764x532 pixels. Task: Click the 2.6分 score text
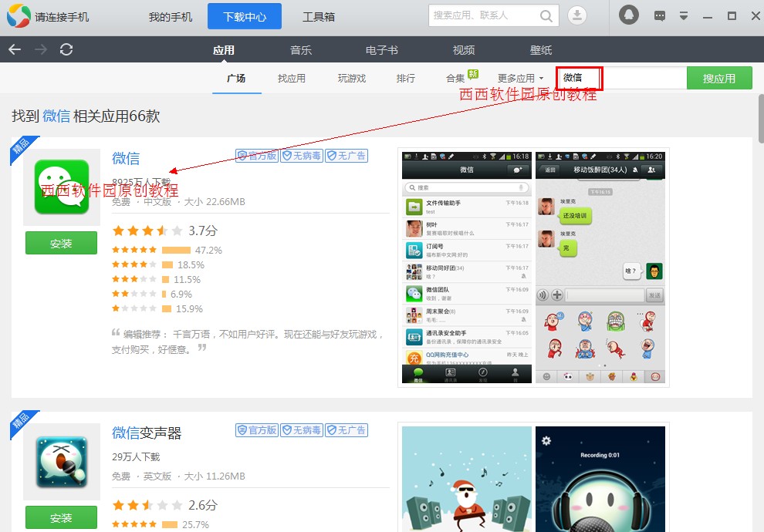(x=203, y=505)
